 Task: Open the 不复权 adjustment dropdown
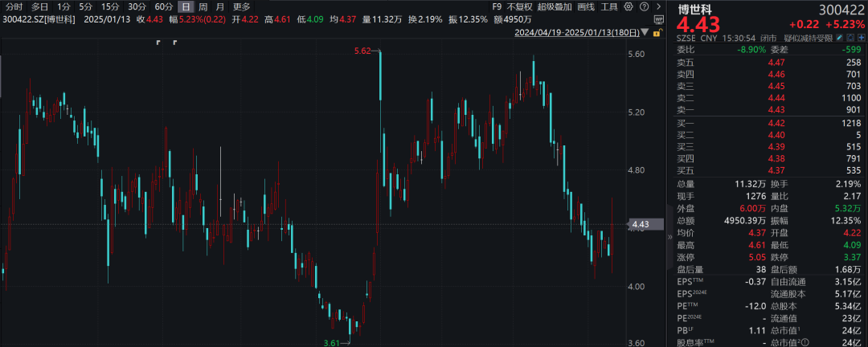pyautogui.click(x=520, y=6)
